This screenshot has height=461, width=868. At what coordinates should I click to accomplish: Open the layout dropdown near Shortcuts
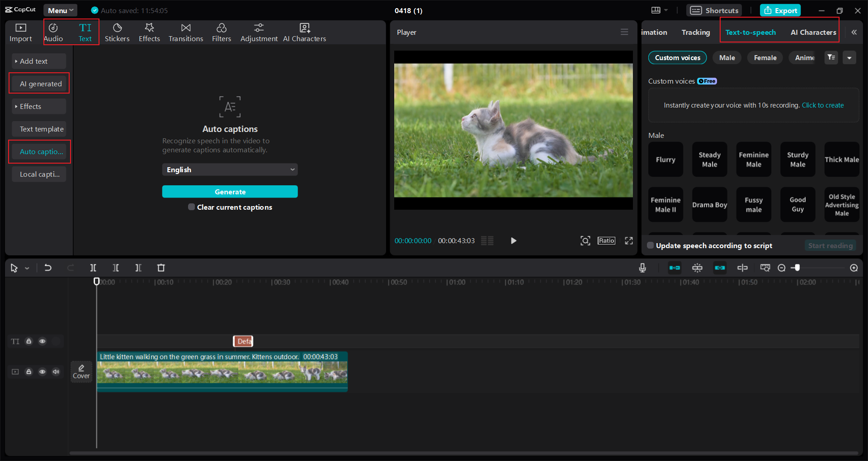(x=660, y=10)
